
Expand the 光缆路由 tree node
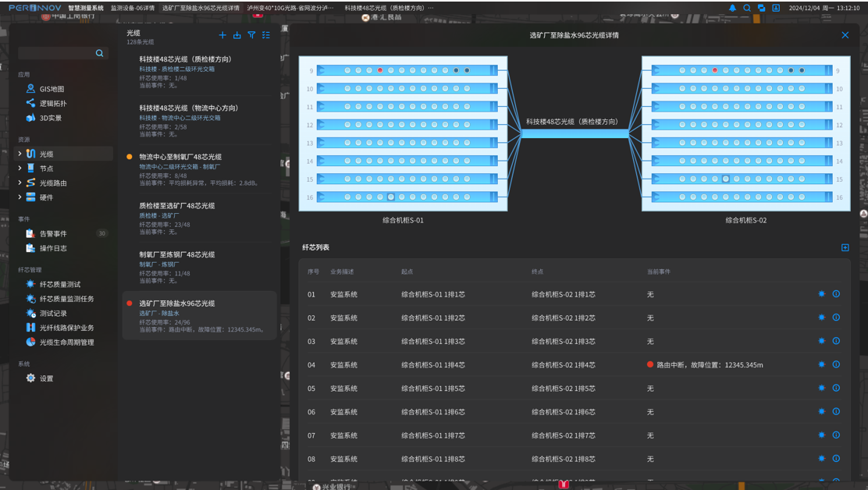20,182
